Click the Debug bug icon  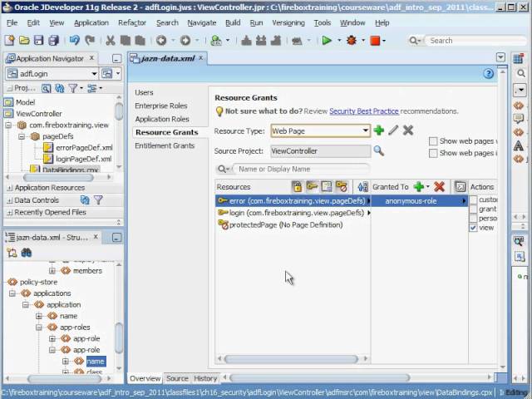point(352,41)
